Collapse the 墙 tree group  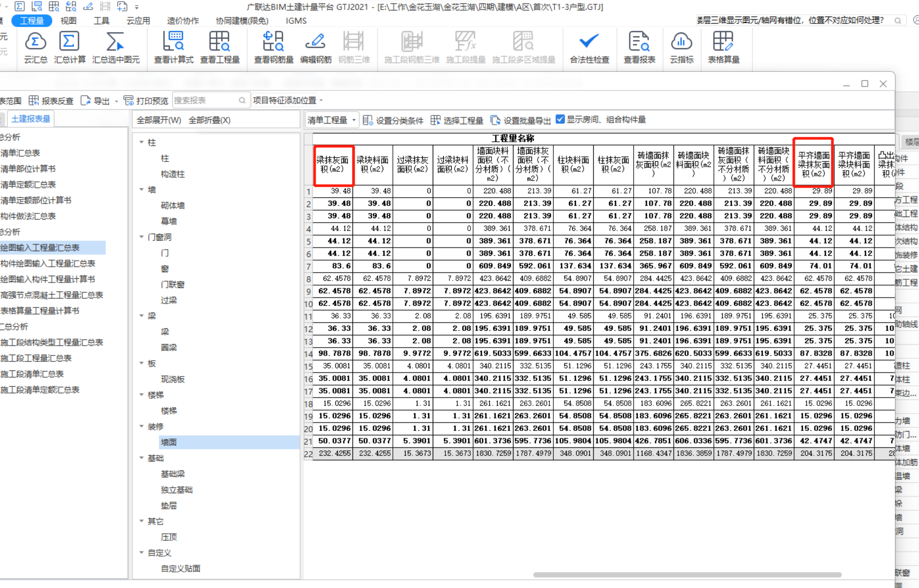point(141,189)
